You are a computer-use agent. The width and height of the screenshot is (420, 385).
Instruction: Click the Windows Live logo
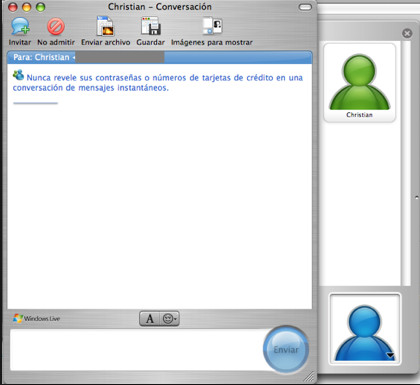coord(37,318)
